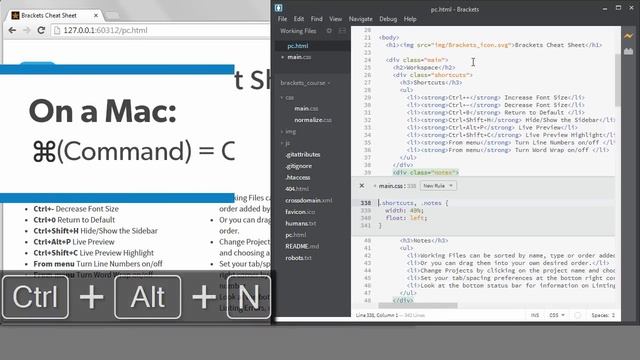Image resolution: width=640 pixels, height=360 pixels.
Task: Click 'Ctrl+Alt+P Live Preview' in browser page
Action: pos(74,242)
